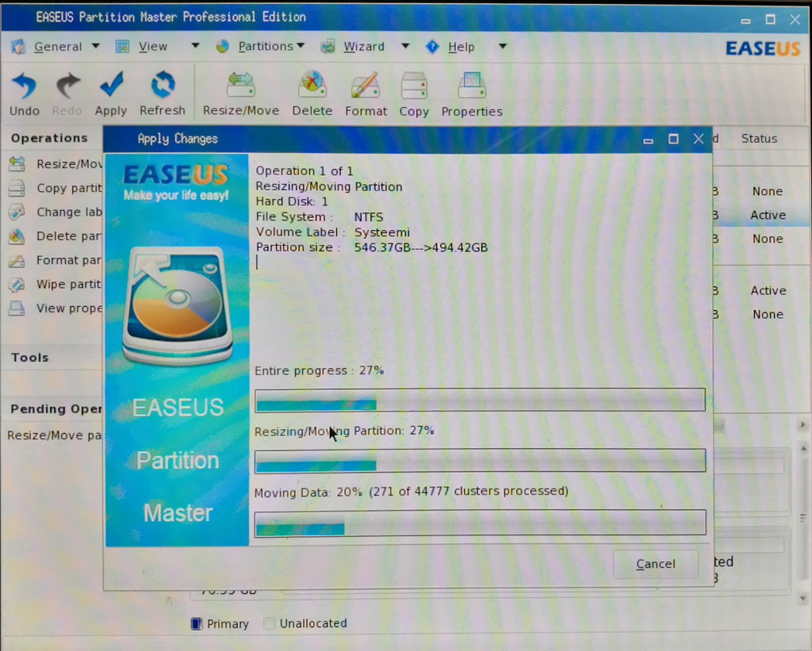Viewport: 812px width, 651px height.
Task: Click the Entire progress bar
Action: tap(480, 400)
